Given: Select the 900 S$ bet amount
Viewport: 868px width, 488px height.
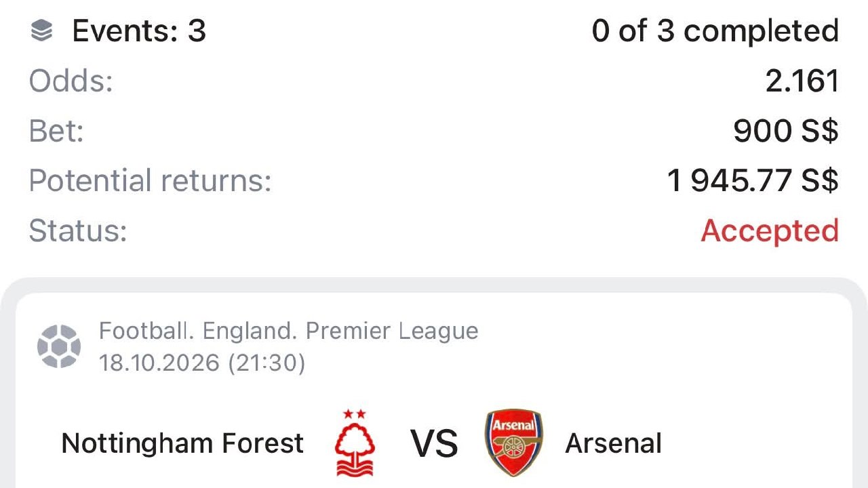Looking at the screenshot, I should 786,131.
